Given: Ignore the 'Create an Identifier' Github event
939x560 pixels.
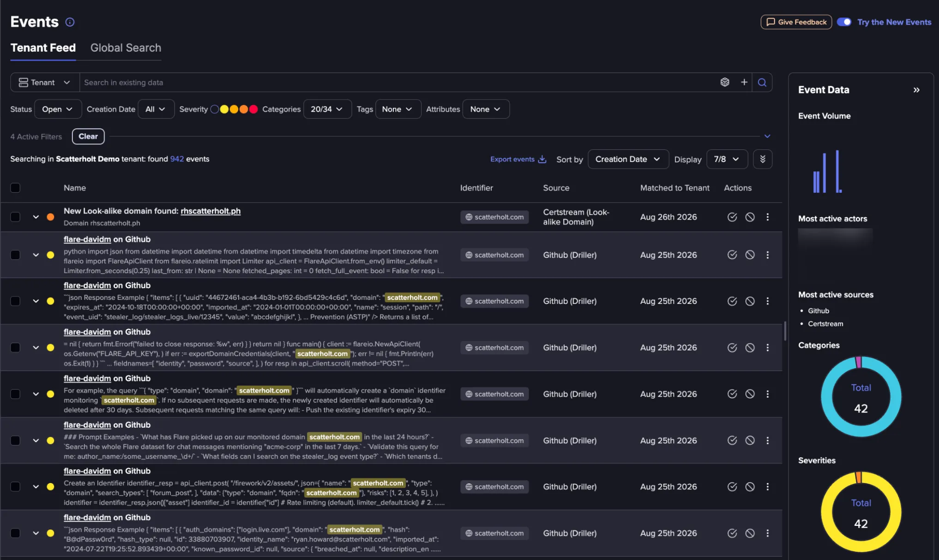Looking at the screenshot, I should pos(750,487).
